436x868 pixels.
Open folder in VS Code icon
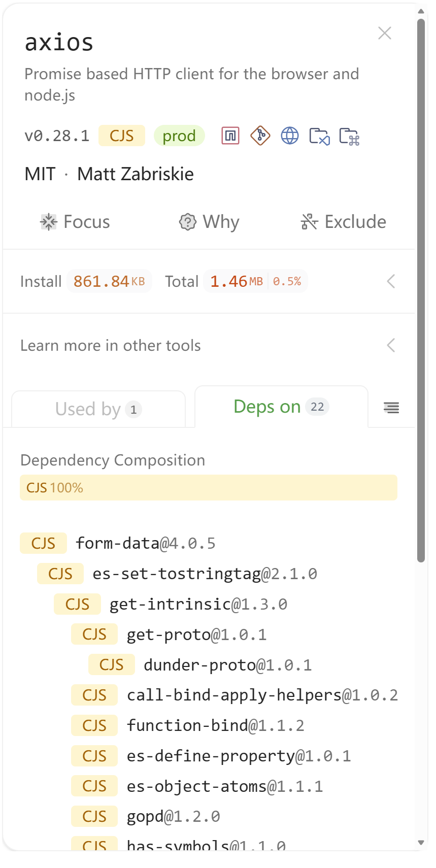click(319, 136)
